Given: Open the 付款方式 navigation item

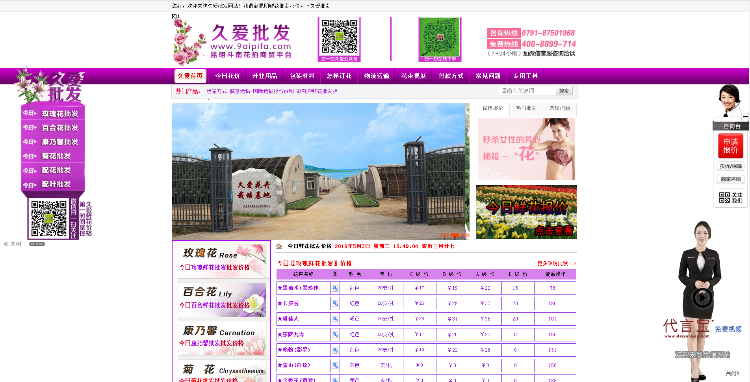Looking at the screenshot, I should (x=451, y=76).
